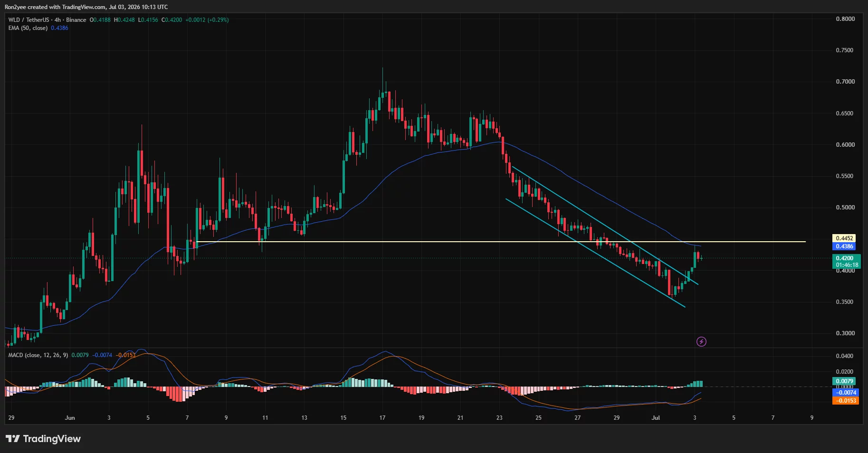
Task: Click the '23' date axis label
Action: coord(499,418)
